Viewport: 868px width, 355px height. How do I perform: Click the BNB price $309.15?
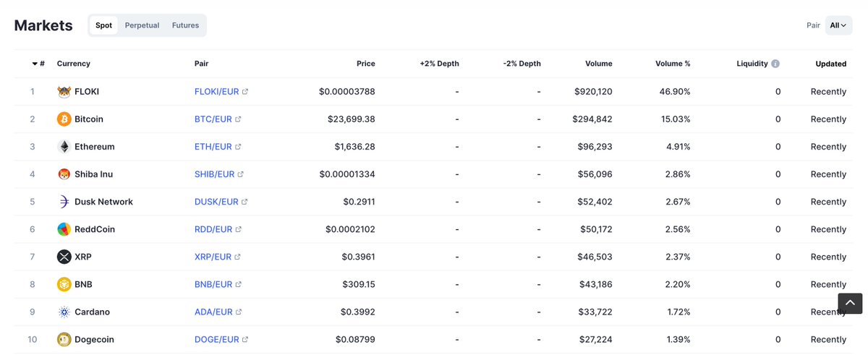(359, 284)
